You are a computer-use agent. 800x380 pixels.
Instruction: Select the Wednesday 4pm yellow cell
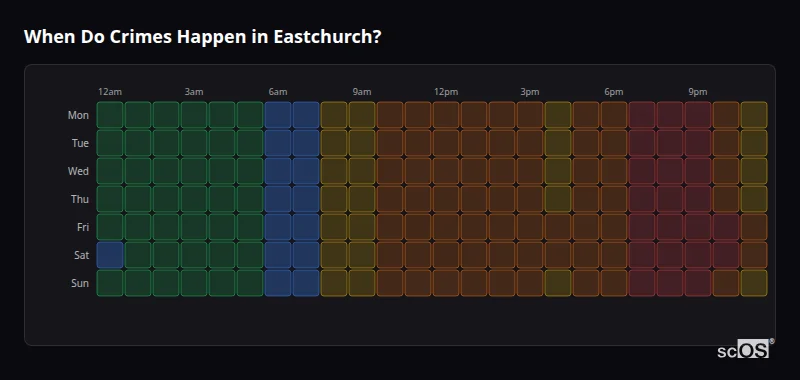pos(558,171)
